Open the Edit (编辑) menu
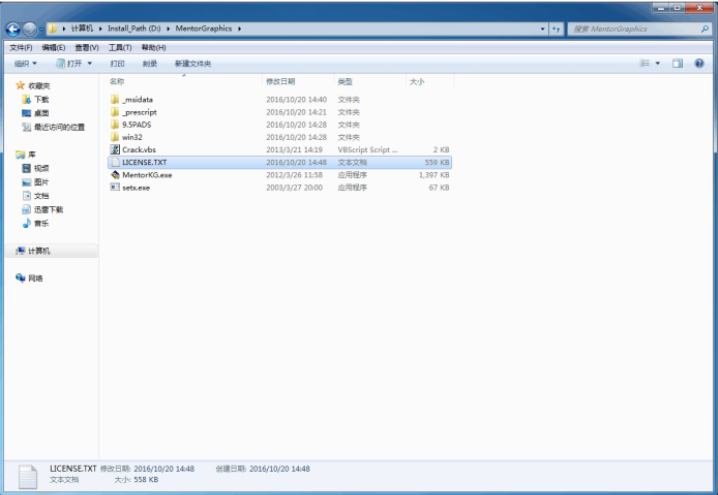 coord(54,48)
